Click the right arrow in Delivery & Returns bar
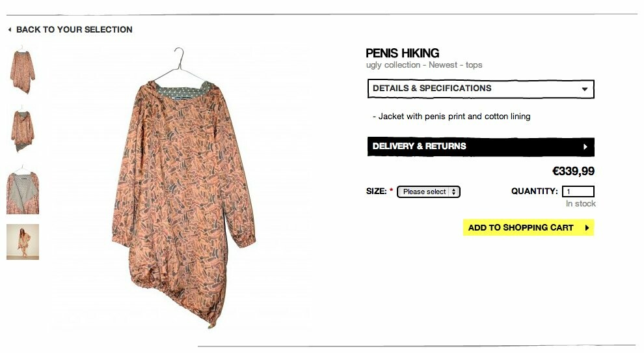644x353 pixels. [x=585, y=147]
